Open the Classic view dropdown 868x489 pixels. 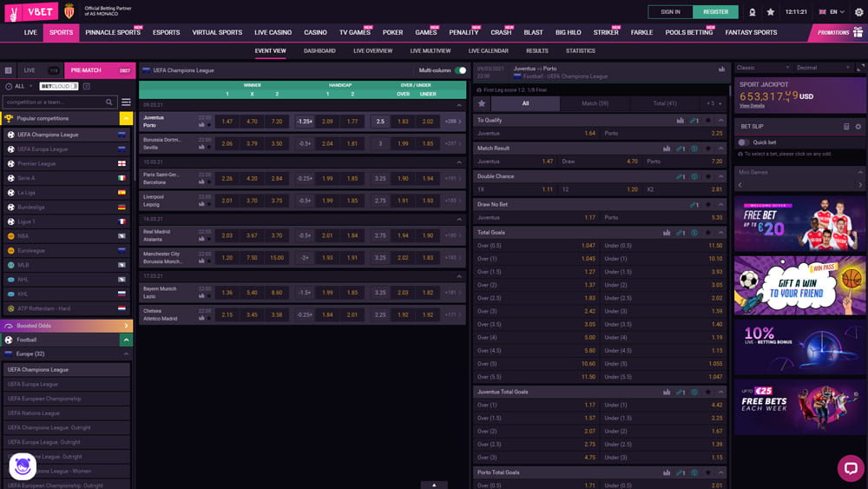[762, 68]
